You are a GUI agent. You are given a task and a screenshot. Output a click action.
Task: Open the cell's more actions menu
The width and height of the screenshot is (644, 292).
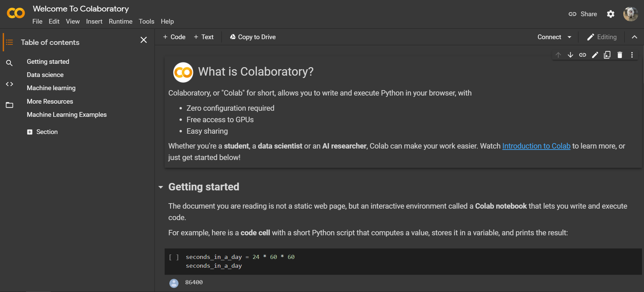[x=632, y=55]
